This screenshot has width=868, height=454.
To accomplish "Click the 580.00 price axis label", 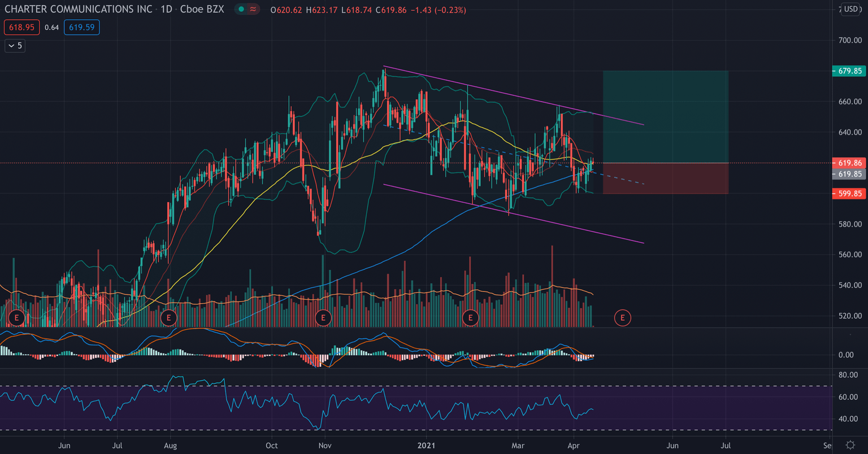I will point(850,224).
